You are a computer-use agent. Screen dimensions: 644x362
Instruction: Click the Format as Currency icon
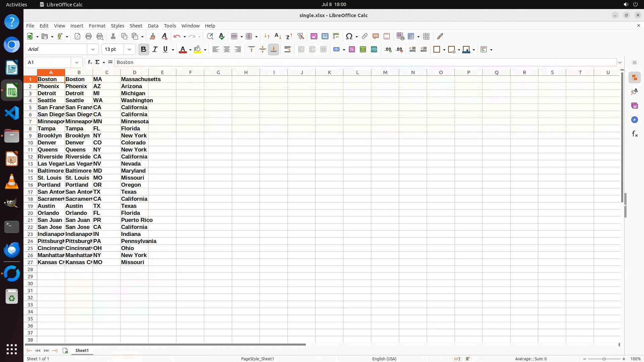click(x=336, y=50)
